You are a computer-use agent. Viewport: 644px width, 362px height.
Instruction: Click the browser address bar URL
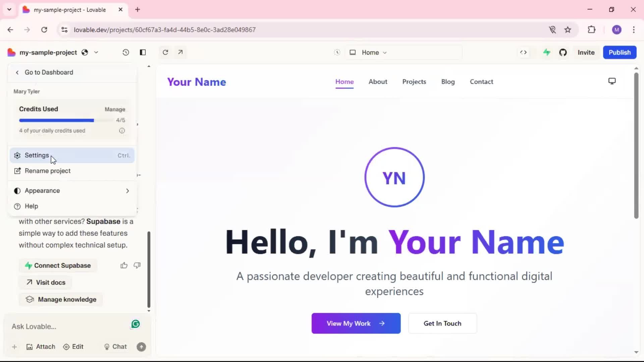click(165, 30)
